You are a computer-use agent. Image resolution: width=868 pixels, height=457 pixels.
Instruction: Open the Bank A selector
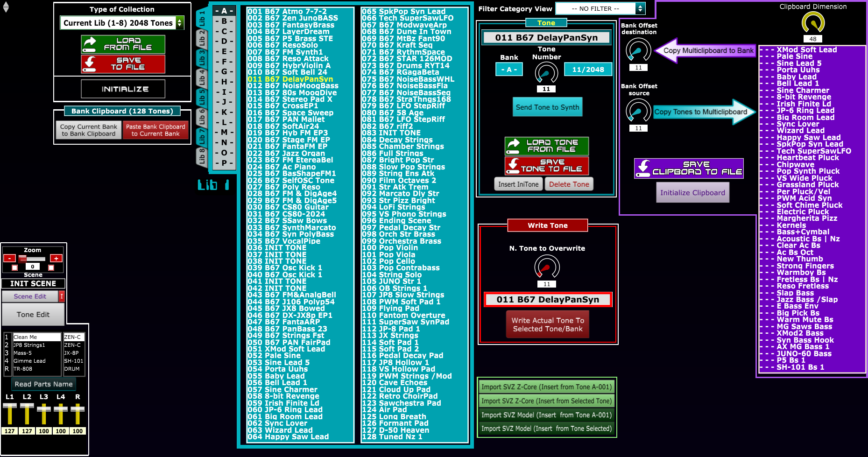pos(509,70)
